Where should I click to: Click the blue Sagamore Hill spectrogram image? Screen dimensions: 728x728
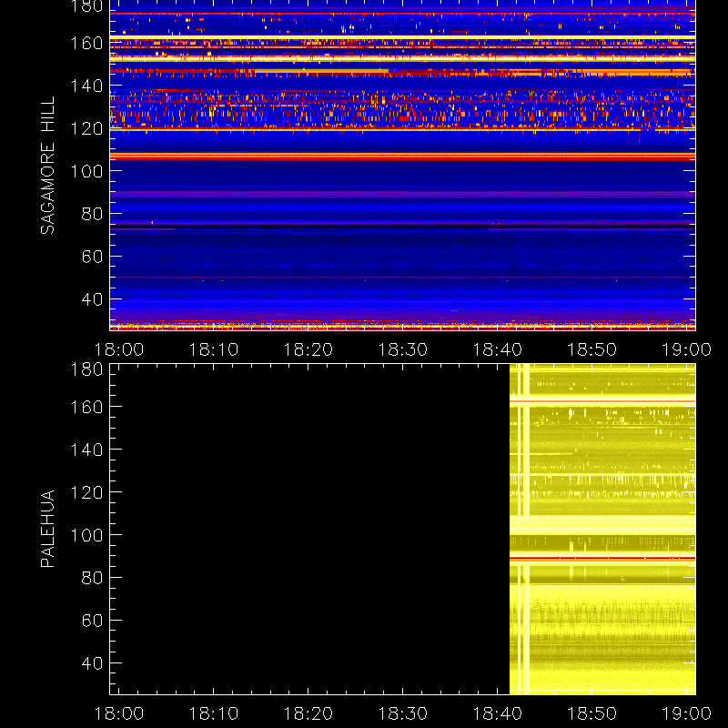coord(402,166)
